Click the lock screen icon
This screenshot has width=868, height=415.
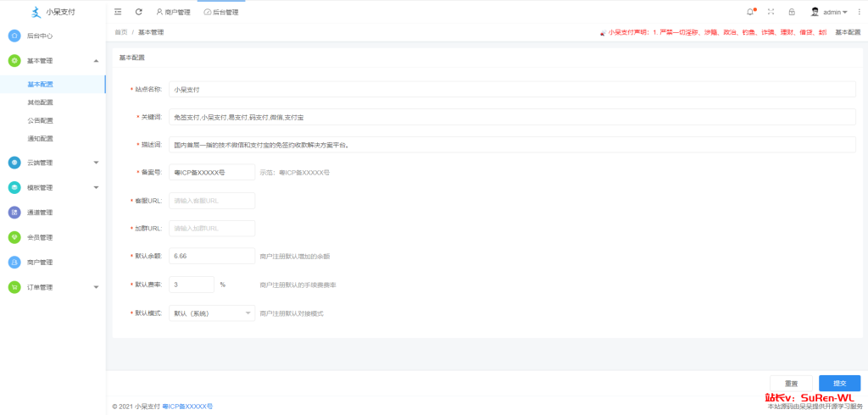pyautogui.click(x=792, y=12)
